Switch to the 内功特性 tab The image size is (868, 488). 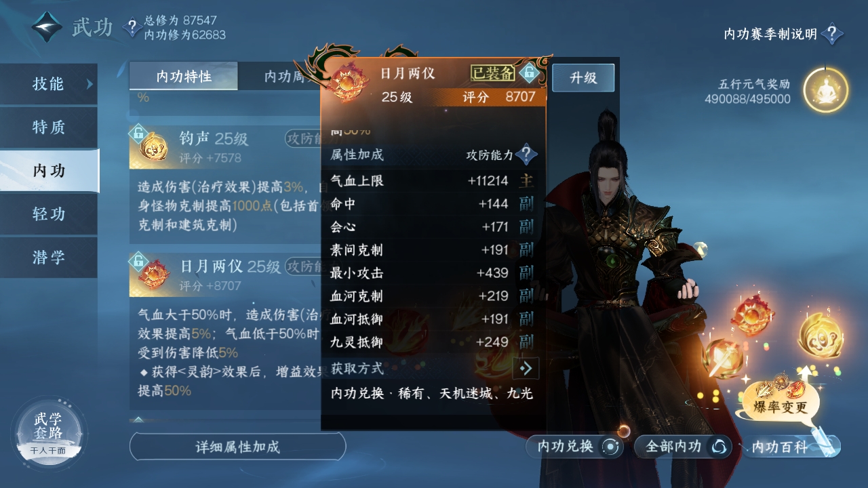[184, 77]
